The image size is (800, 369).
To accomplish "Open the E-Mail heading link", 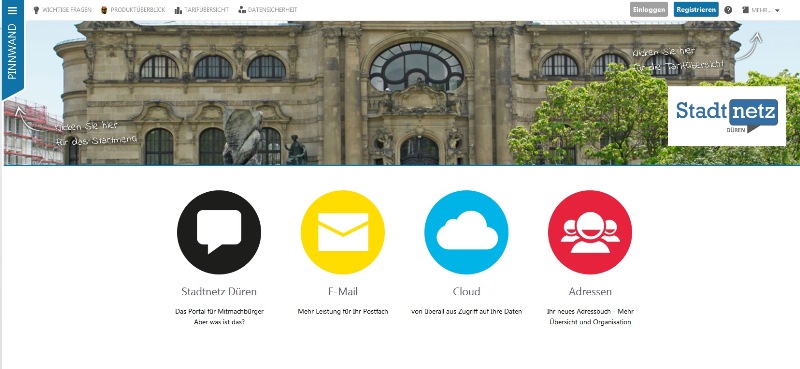I will click(x=343, y=291).
